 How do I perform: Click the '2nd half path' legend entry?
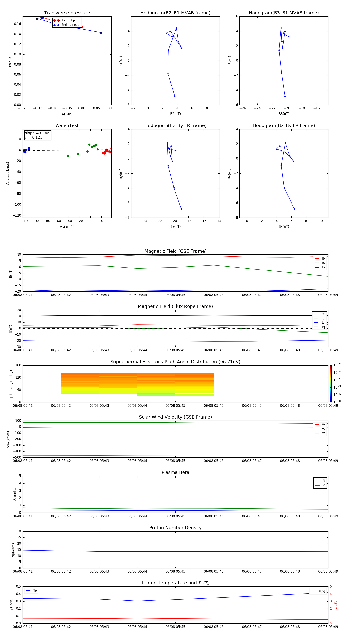point(67,25)
